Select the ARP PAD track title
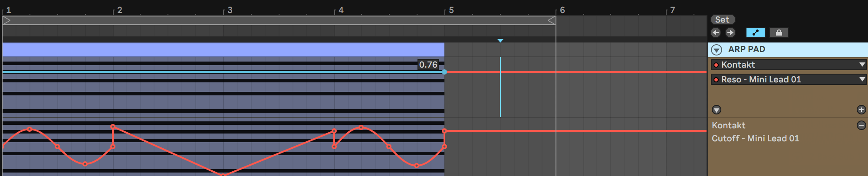Viewport: 868px width, 176px height. [x=746, y=49]
